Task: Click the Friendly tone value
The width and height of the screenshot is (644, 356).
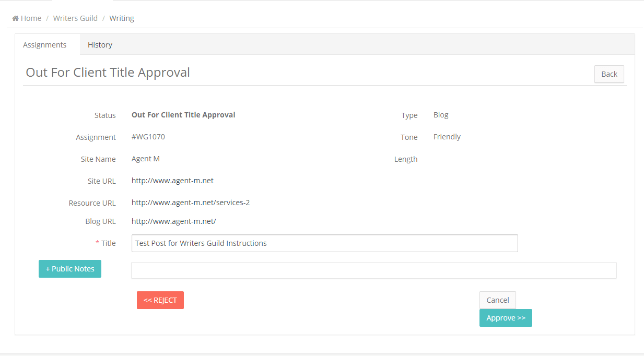Action: 447,137
